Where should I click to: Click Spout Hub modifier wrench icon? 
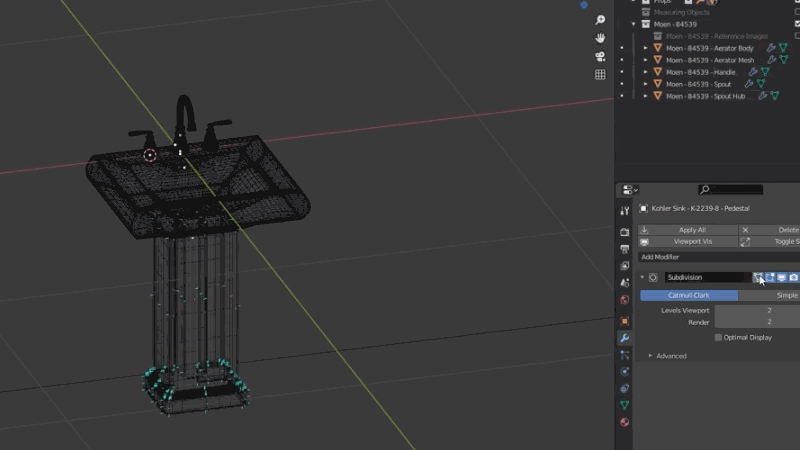(x=763, y=96)
